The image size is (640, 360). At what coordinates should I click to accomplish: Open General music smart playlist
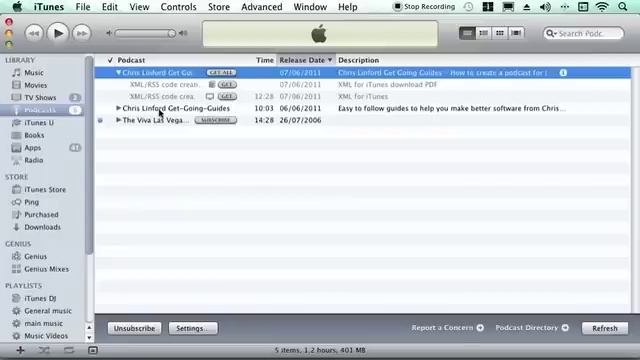point(48,311)
